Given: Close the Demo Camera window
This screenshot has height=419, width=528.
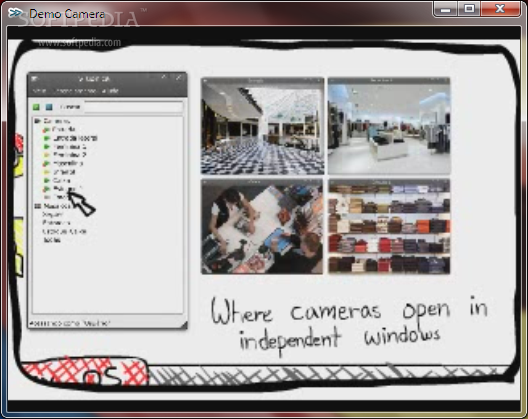Looking at the screenshot, I should point(500,9).
